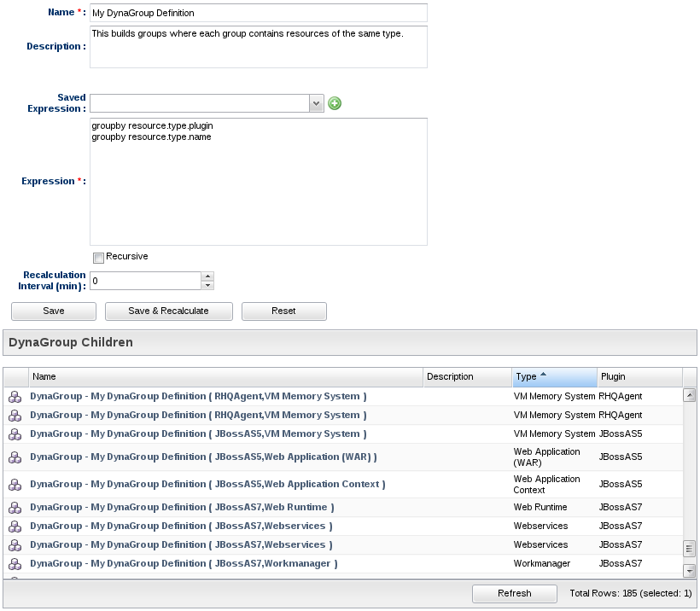Increase the recalculation interval with up arrow
The height and width of the screenshot is (611, 700).
pyautogui.click(x=207, y=276)
